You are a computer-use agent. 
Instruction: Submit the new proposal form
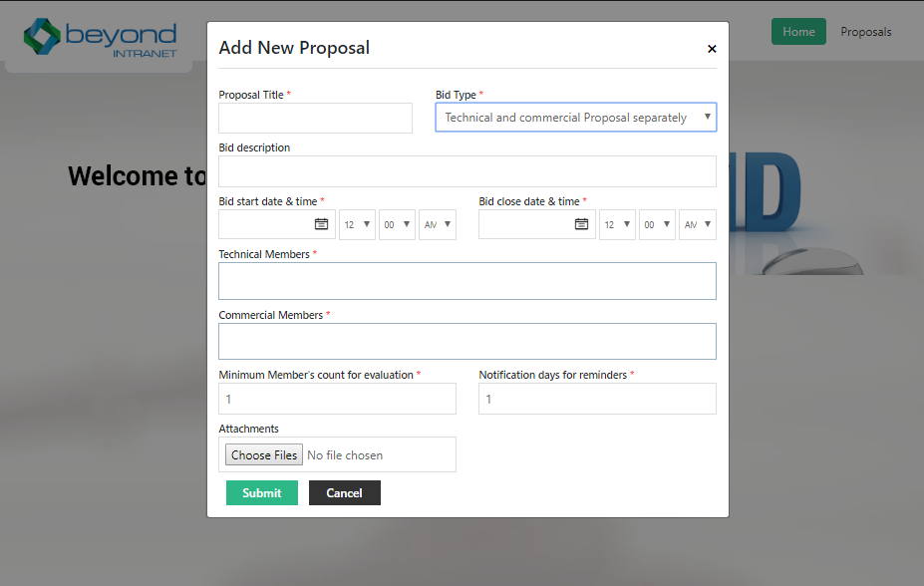click(x=262, y=493)
